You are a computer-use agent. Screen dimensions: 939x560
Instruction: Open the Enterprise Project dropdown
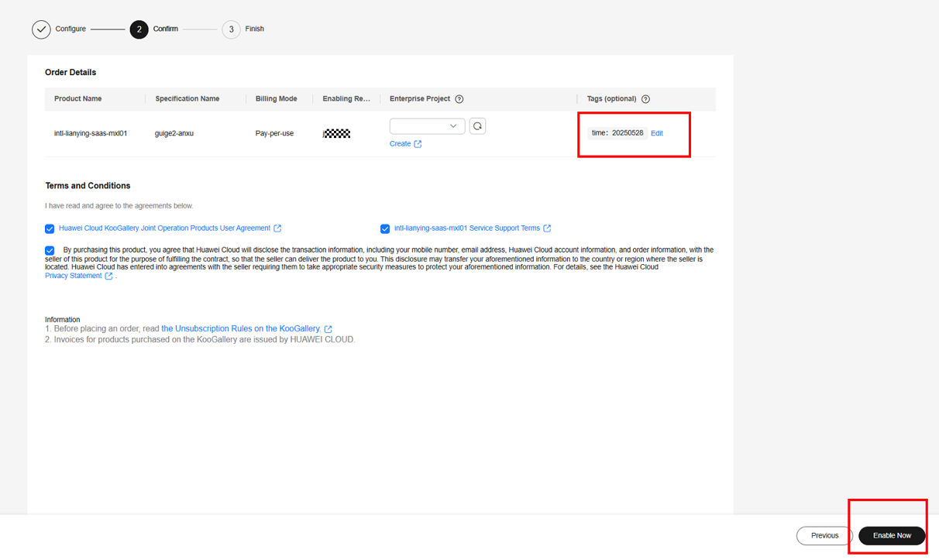tap(428, 126)
